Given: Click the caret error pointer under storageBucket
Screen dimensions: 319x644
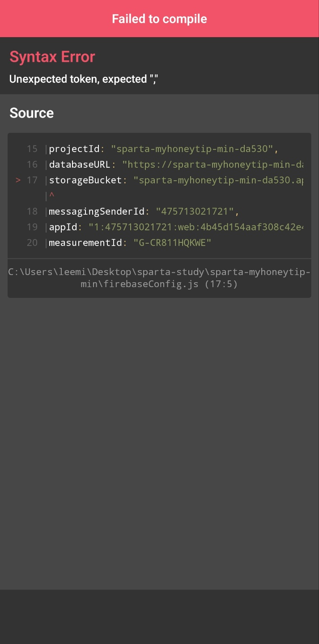Looking at the screenshot, I should pos(51,196).
